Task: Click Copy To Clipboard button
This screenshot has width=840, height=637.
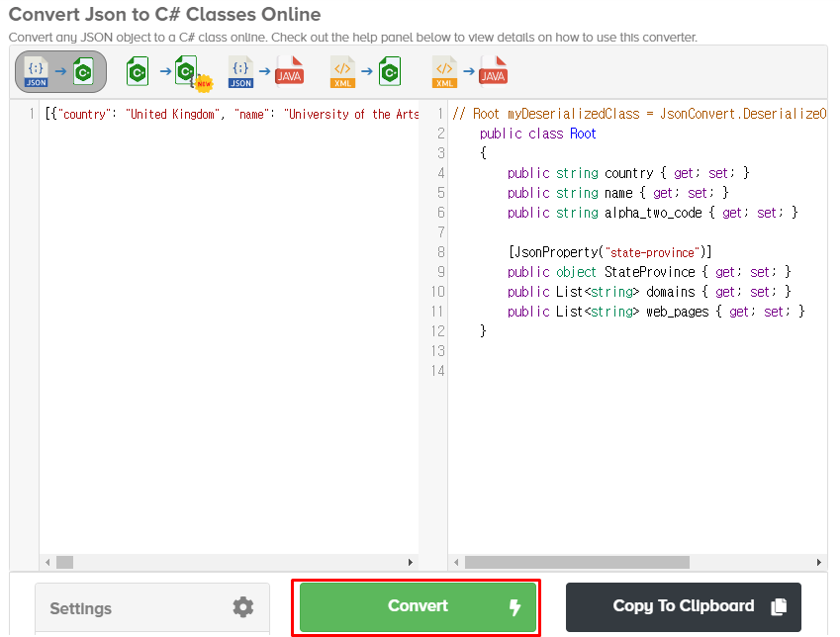Action: coord(683,606)
